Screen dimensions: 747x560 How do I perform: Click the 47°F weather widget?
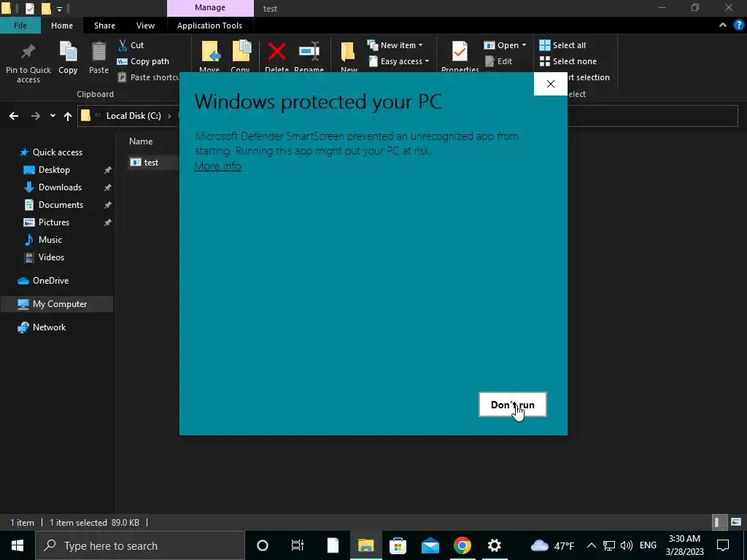[x=553, y=545]
